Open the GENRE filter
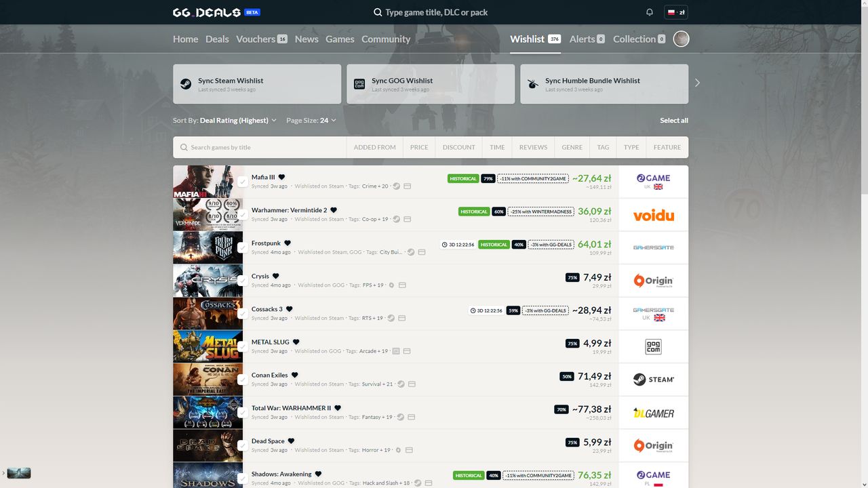This screenshot has height=488, width=868. [572, 147]
